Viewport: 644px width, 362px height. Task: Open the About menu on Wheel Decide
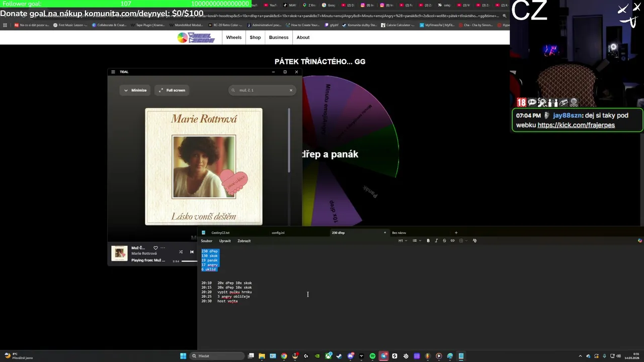point(303,37)
